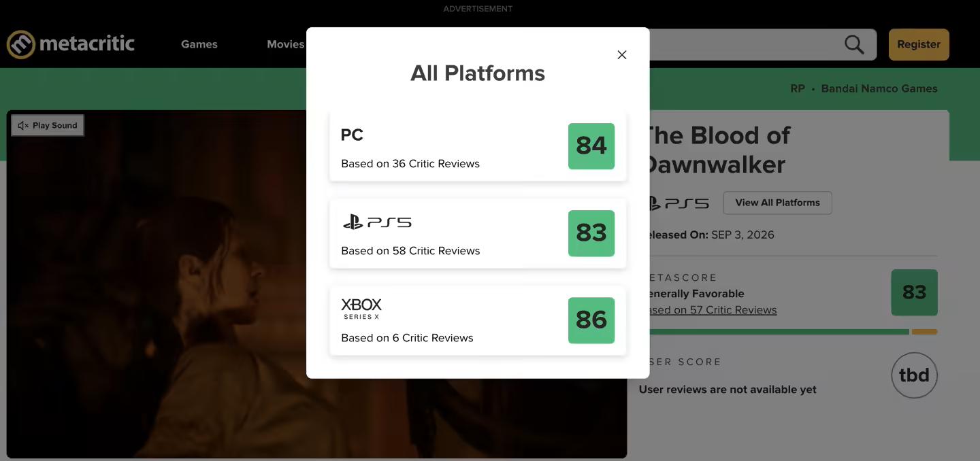Click the tbd user score circle
980x461 pixels.
coord(914,375)
